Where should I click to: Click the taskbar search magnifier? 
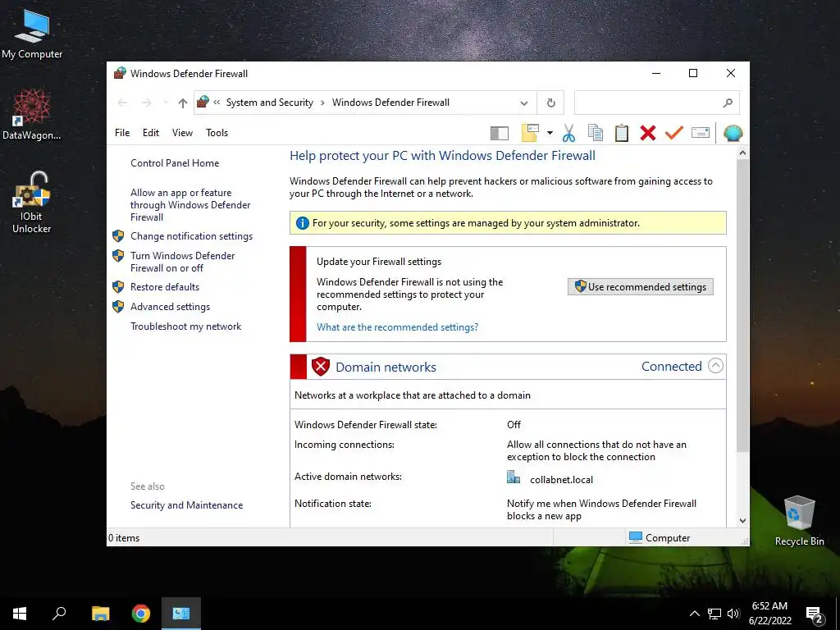point(59,614)
